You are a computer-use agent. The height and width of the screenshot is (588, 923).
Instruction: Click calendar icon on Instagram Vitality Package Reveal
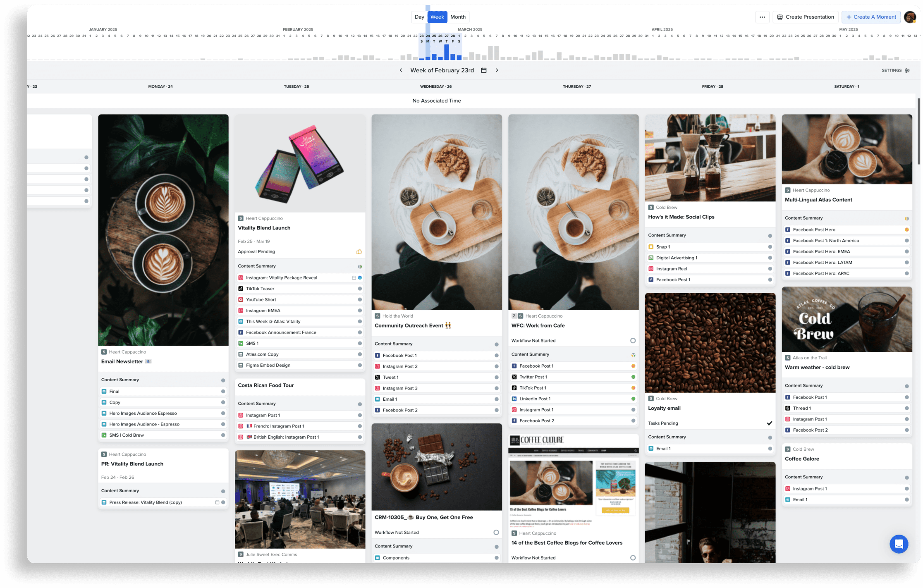click(354, 278)
